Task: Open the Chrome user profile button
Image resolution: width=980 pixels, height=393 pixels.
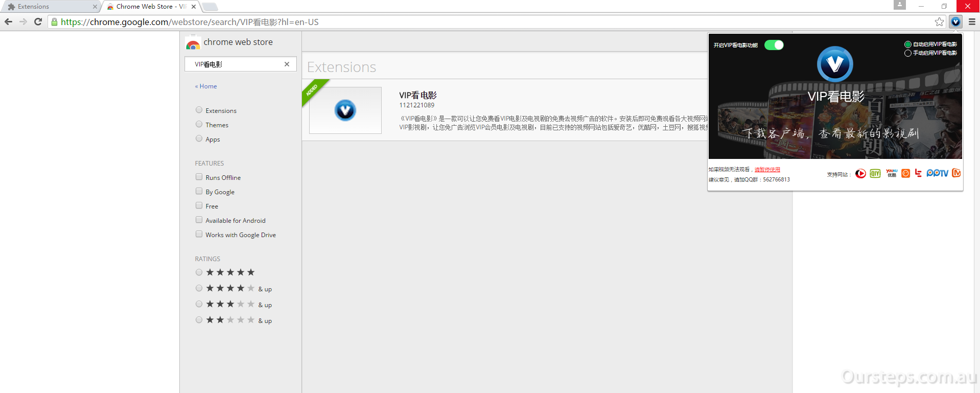Action: point(899,5)
